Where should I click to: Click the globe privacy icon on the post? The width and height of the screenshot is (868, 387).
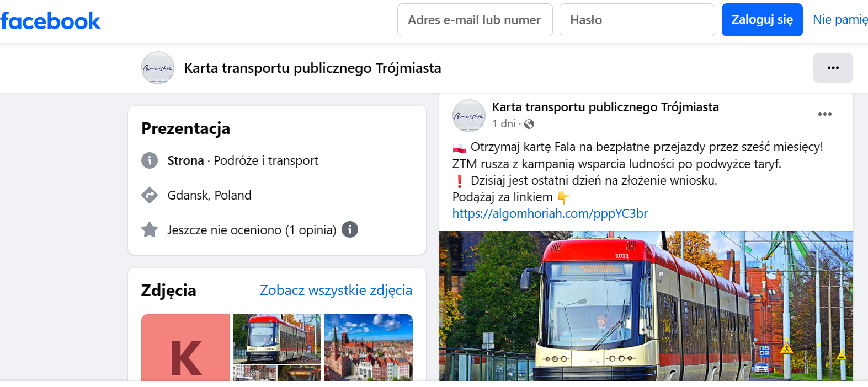pyautogui.click(x=529, y=124)
